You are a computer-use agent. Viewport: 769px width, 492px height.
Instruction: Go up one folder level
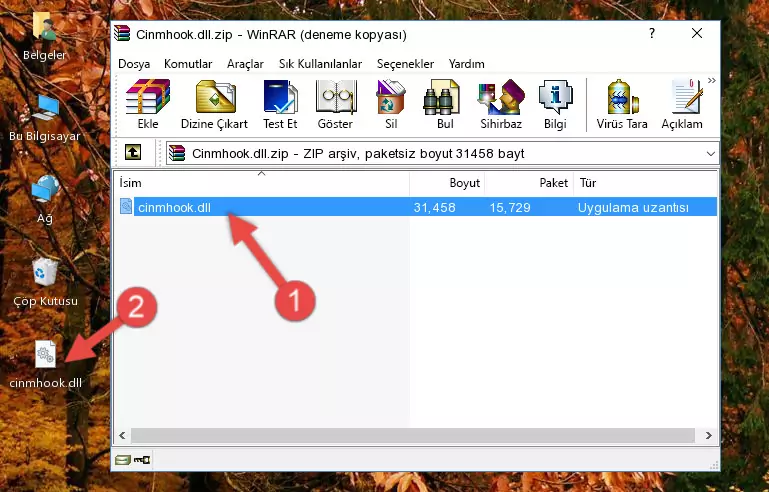[x=133, y=153]
